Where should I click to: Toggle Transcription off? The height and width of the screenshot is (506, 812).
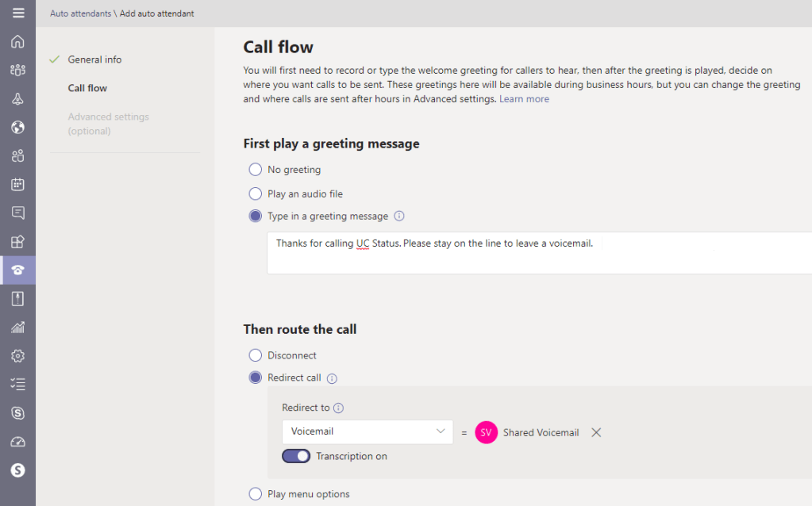pos(295,456)
